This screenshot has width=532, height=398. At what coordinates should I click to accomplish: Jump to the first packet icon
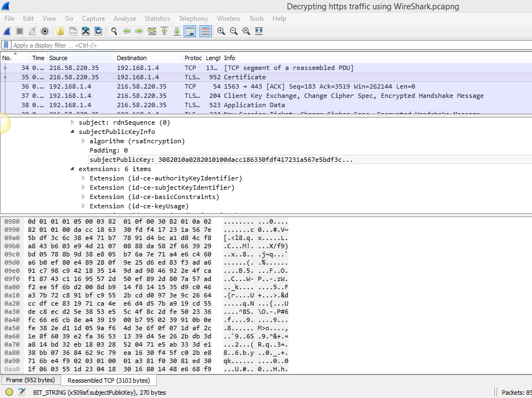pyautogui.click(x=164, y=31)
